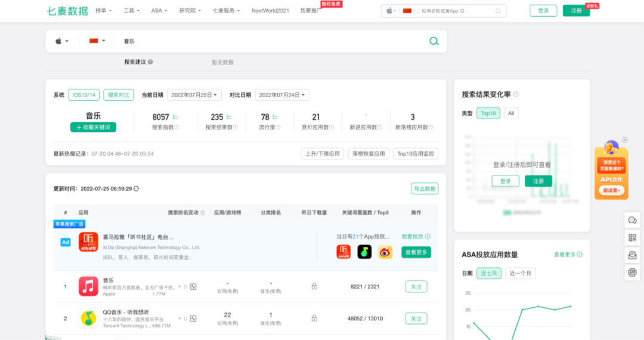Open the 当前日期 2022年07月25日 dropdown
The height and width of the screenshot is (340, 644).
pos(194,95)
